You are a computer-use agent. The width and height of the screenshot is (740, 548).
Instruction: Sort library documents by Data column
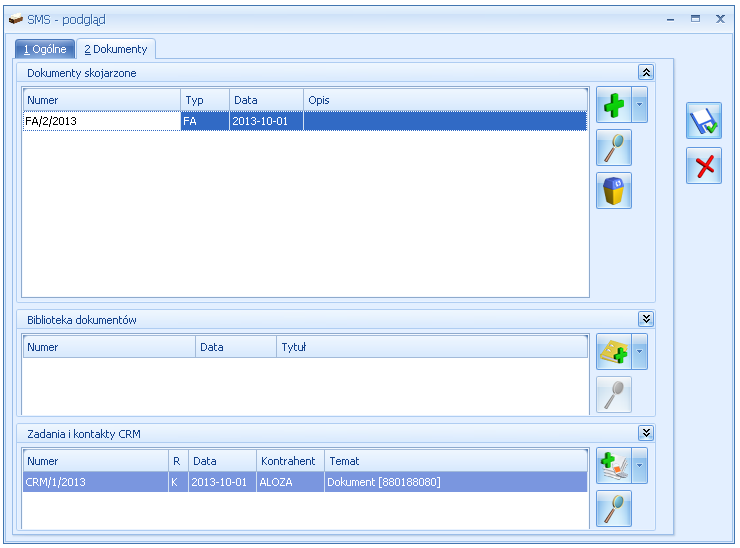click(235, 347)
